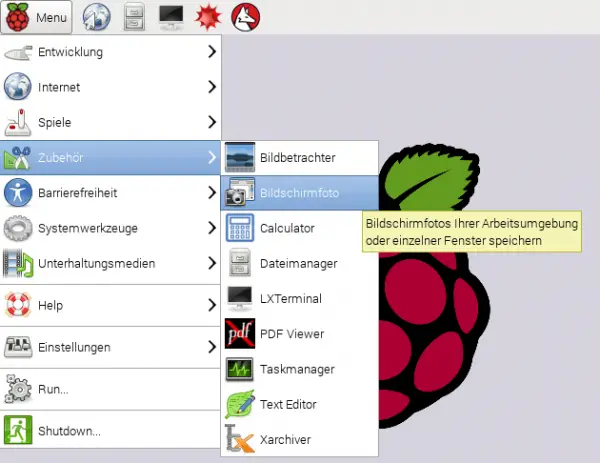Expand Entwicklung submenu arrow
Image resolution: width=600 pixels, height=463 pixels.
pos(212,52)
